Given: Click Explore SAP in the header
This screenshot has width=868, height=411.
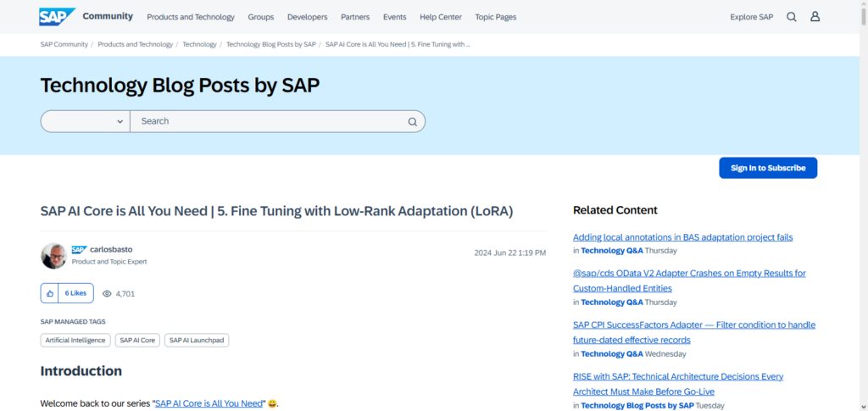Looking at the screenshot, I should tap(752, 17).
